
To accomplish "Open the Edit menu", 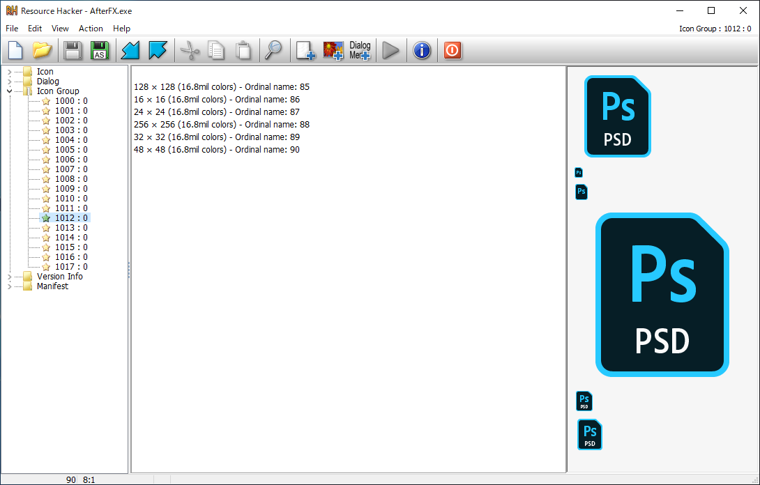I will [x=35, y=29].
